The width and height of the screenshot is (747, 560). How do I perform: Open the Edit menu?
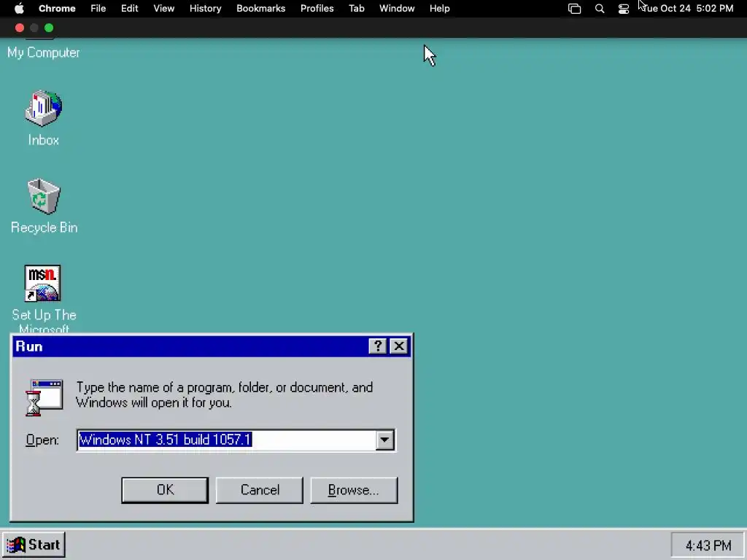tap(129, 9)
